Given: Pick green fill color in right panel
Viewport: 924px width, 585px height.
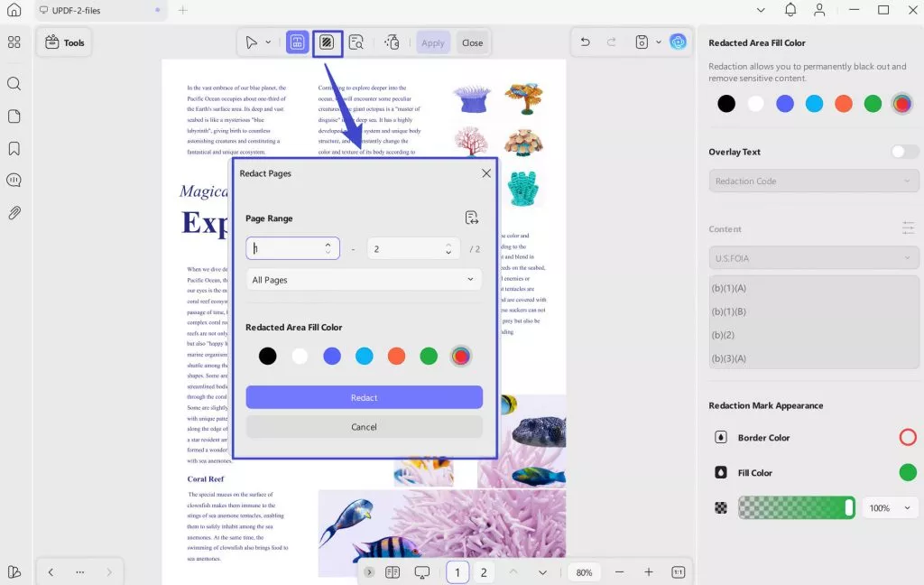Looking at the screenshot, I should click(873, 104).
